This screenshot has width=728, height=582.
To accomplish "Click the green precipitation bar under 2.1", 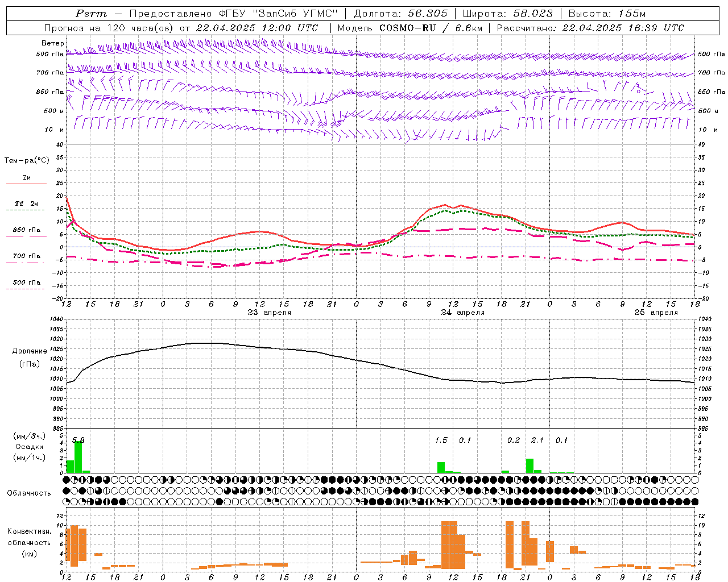I will pos(530,465).
